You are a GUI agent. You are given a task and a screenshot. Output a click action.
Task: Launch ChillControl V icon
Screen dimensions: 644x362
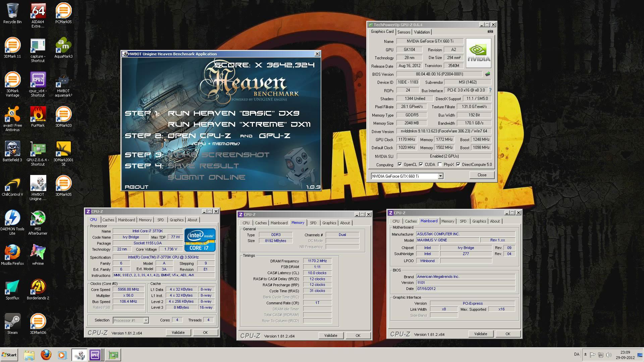click(x=12, y=186)
